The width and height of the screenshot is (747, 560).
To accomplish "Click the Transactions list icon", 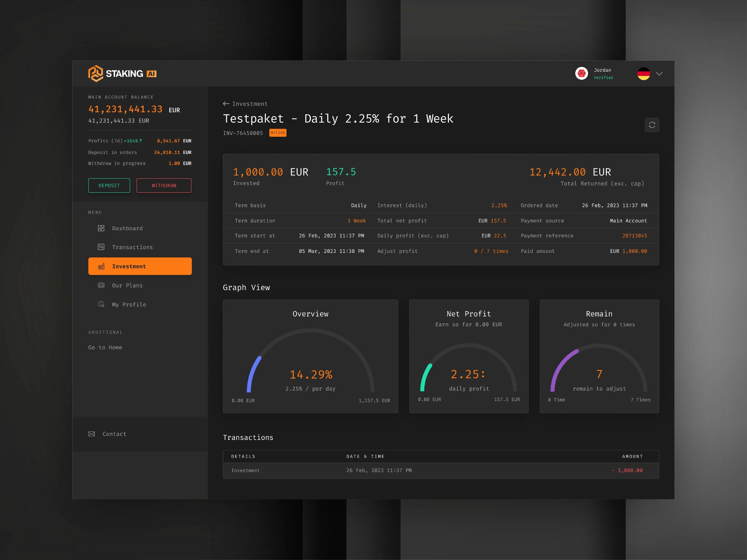I will pos(101,247).
